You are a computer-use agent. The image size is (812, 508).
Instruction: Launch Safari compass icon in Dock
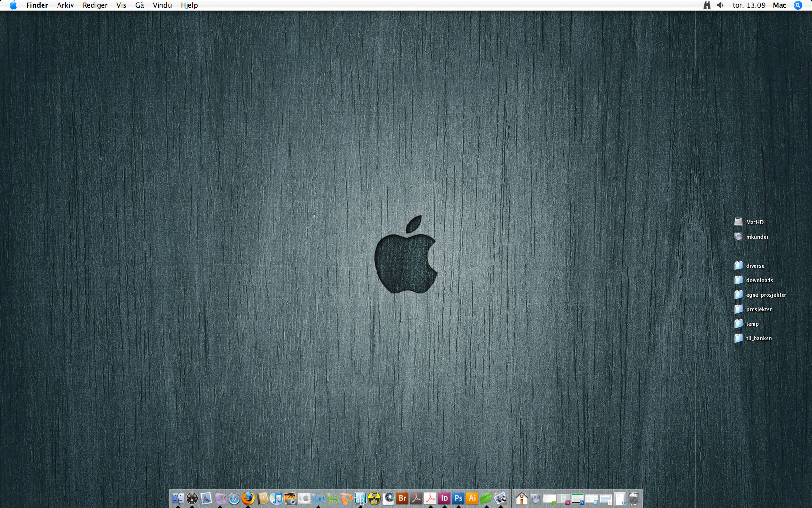pos(234,498)
